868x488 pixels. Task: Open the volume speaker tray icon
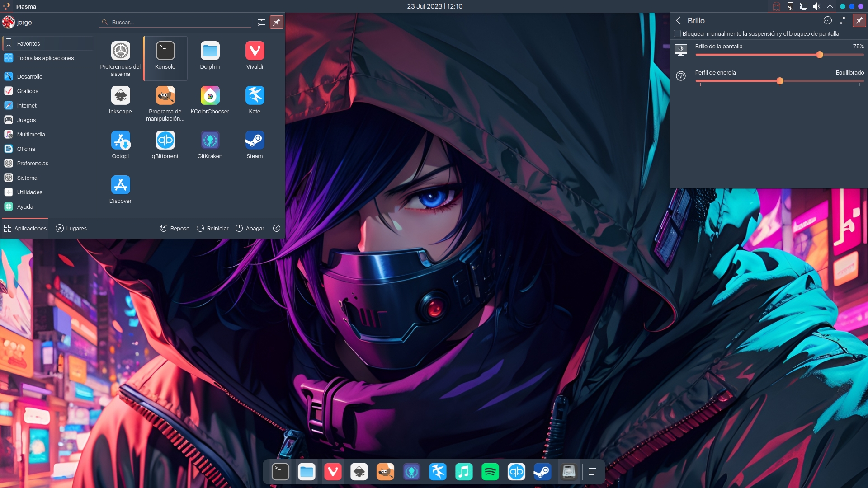click(x=816, y=6)
